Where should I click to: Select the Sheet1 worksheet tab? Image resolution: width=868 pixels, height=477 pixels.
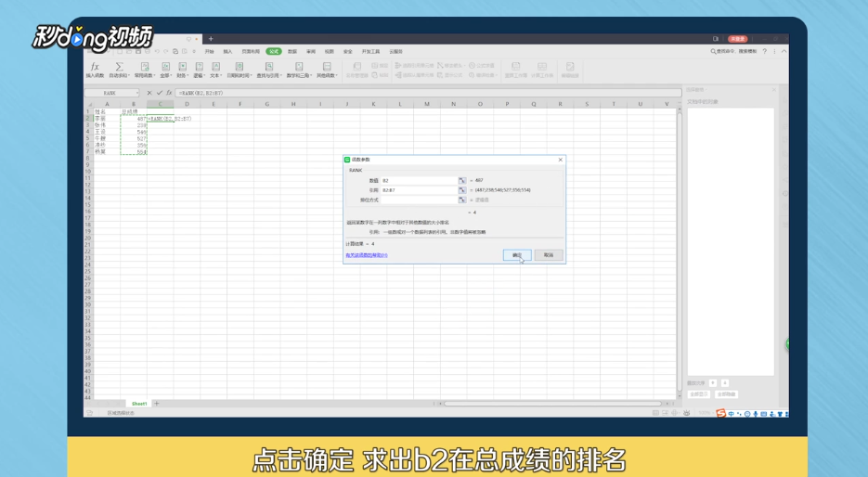pyautogui.click(x=139, y=404)
